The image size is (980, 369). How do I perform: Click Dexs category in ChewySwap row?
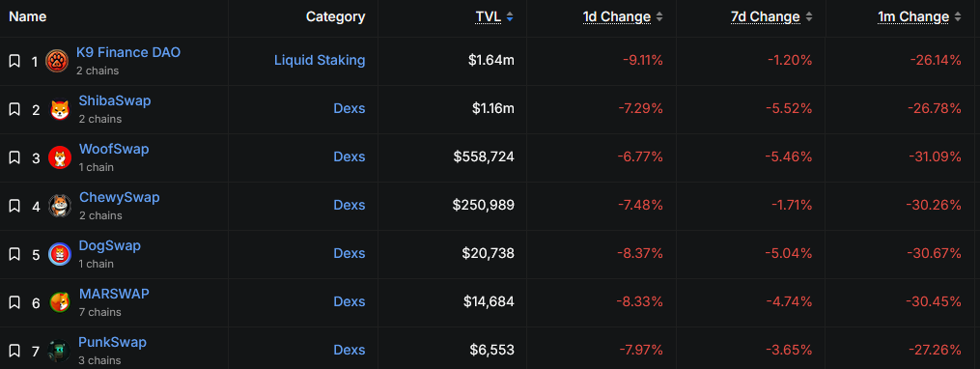(350, 205)
